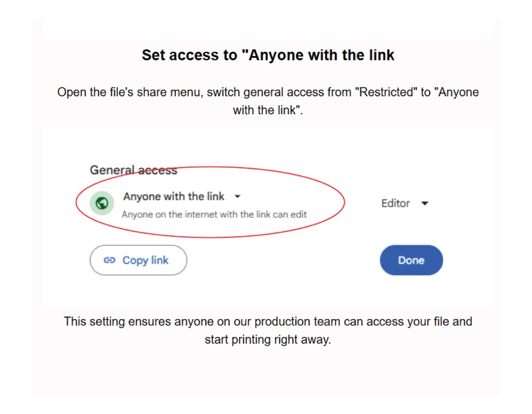Click the 'Set access to "Anyone with the link' title
532x414 pixels.
pos(268,55)
